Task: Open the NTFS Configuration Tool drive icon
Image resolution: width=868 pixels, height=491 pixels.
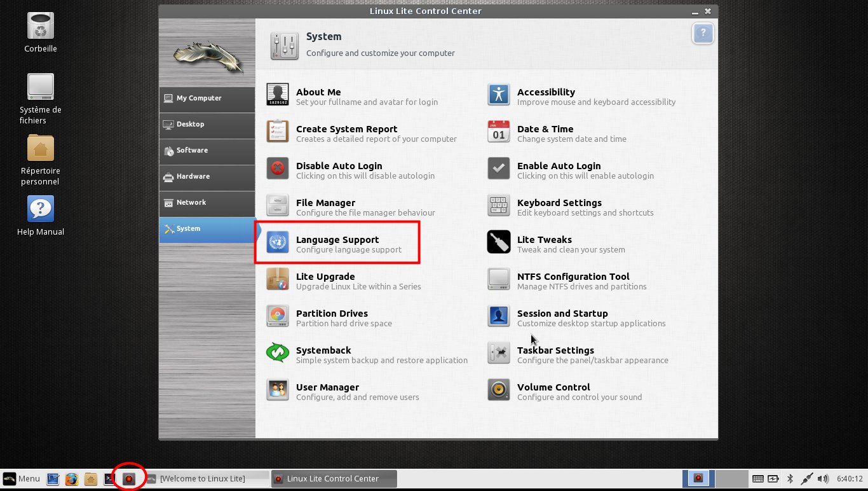Action: pos(499,279)
